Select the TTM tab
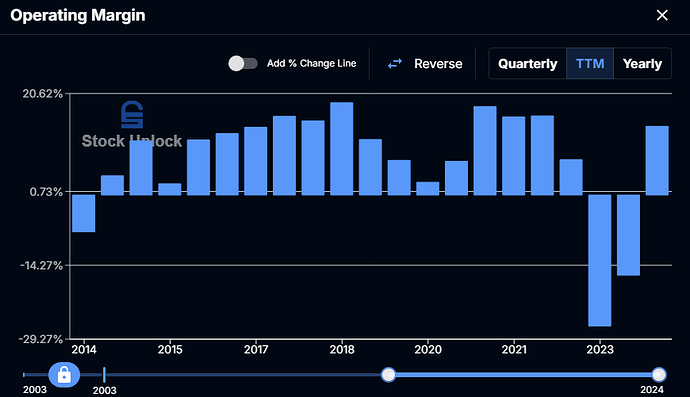Viewport: 690px width, 397px height. point(590,64)
